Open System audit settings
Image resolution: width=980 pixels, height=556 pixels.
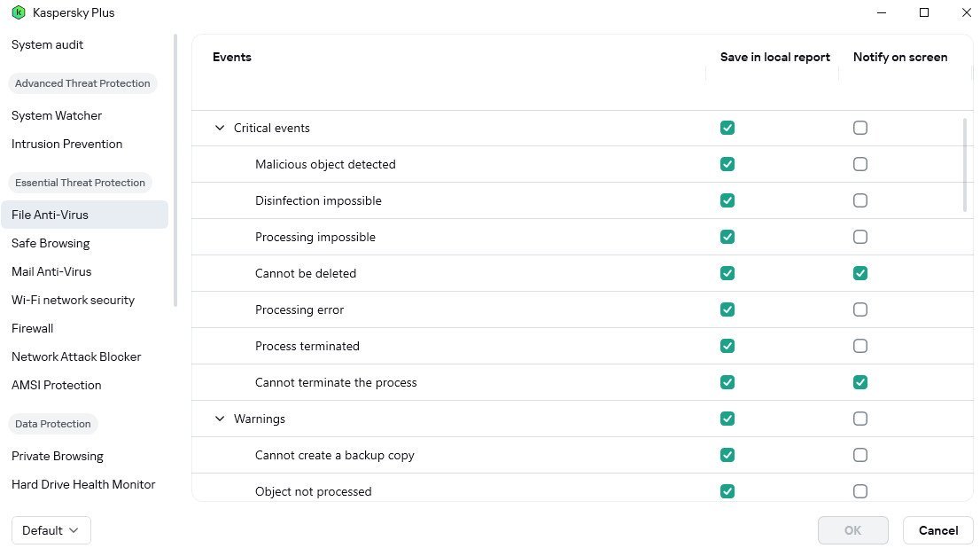(48, 45)
